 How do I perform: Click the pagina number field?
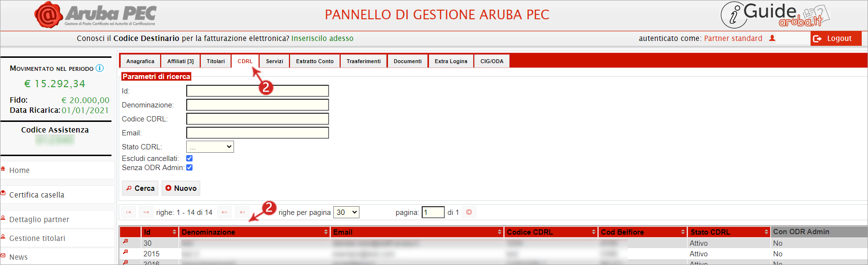pyautogui.click(x=433, y=212)
